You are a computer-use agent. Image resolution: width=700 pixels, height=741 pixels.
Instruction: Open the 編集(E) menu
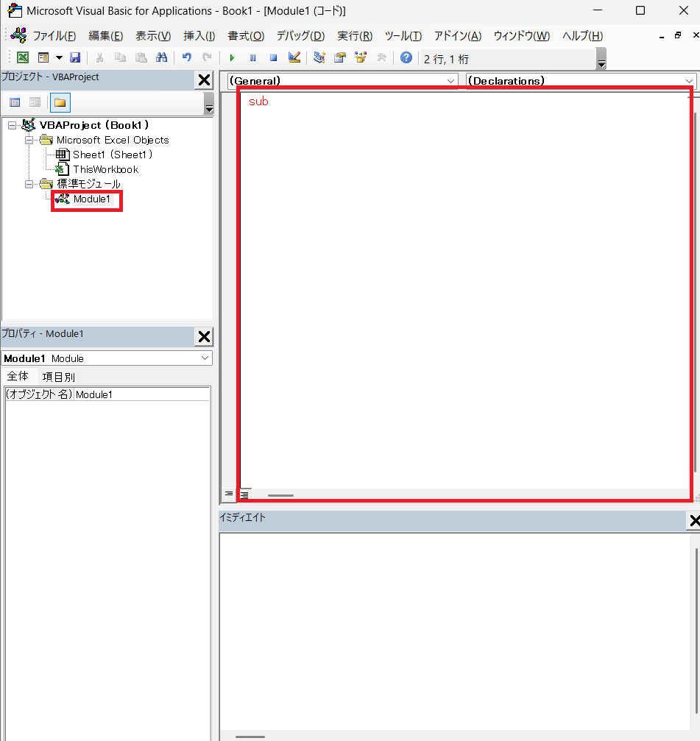(105, 36)
